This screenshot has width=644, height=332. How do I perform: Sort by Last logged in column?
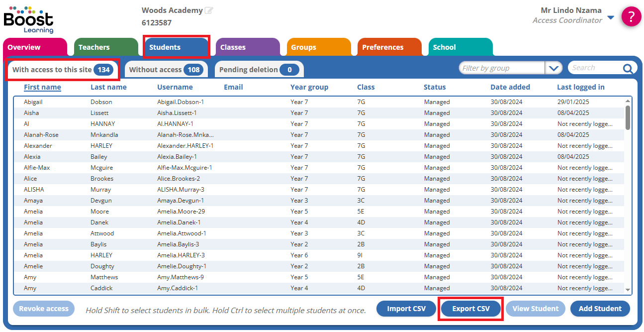[x=580, y=87]
